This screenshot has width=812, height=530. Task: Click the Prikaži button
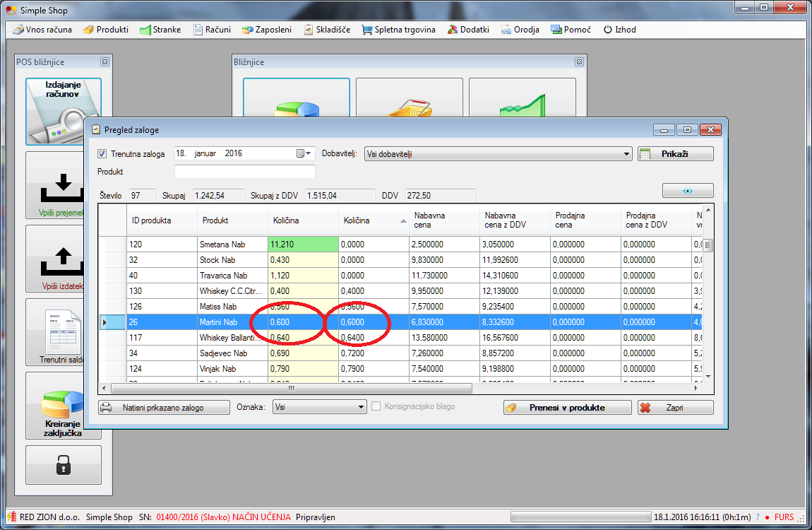pyautogui.click(x=675, y=154)
